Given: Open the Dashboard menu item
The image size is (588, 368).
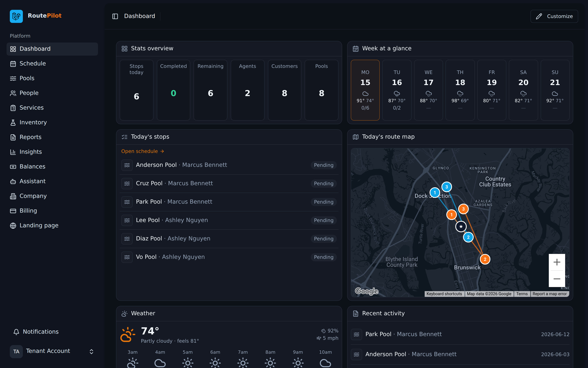Looking at the screenshot, I should (x=52, y=49).
